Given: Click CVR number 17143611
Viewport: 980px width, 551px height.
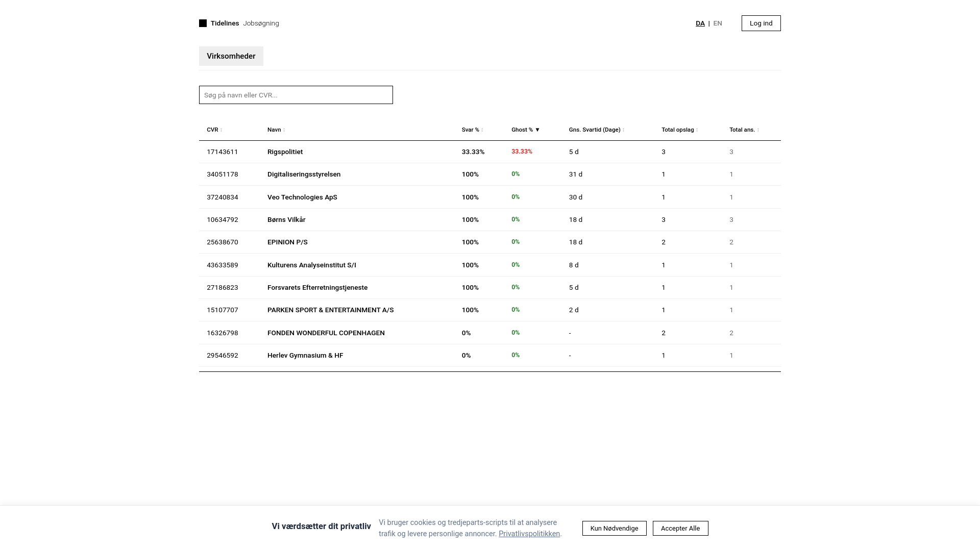Looking at the screenshot, I should [223, 152].
